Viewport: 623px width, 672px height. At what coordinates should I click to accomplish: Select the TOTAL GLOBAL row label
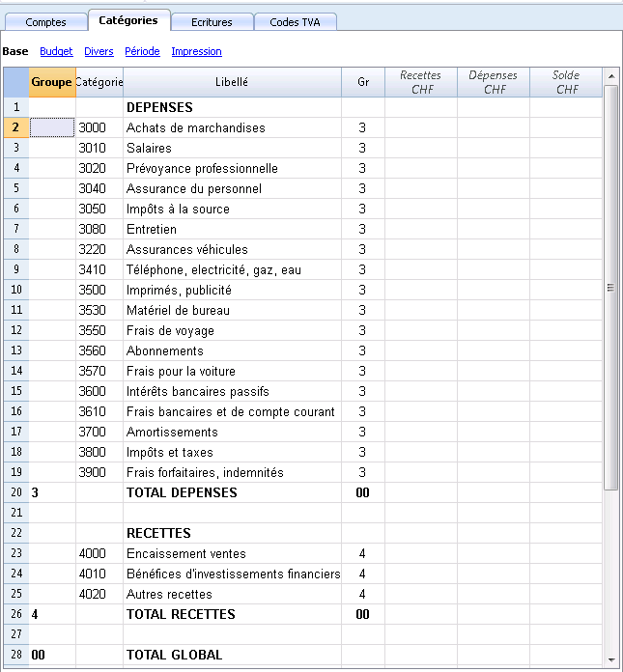click(232, 655)
